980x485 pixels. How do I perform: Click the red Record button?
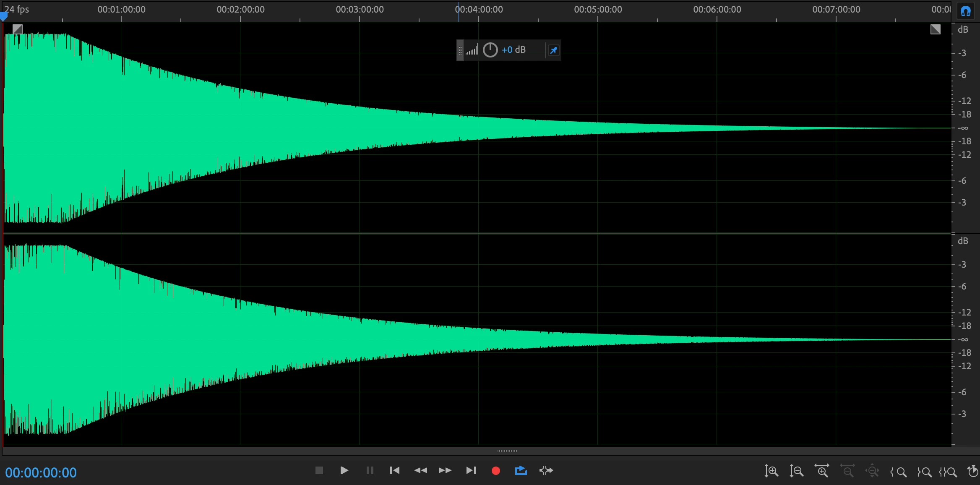pyautogui.click(x=495, y=471)
